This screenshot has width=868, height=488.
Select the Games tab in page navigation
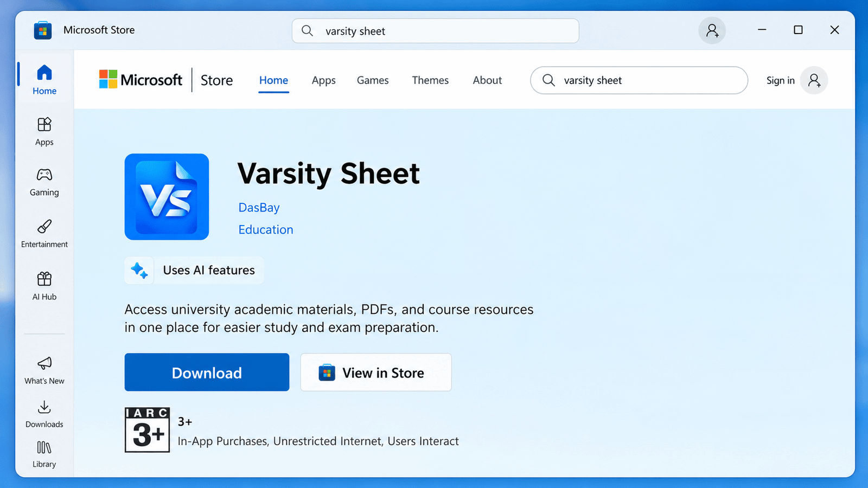373,80
